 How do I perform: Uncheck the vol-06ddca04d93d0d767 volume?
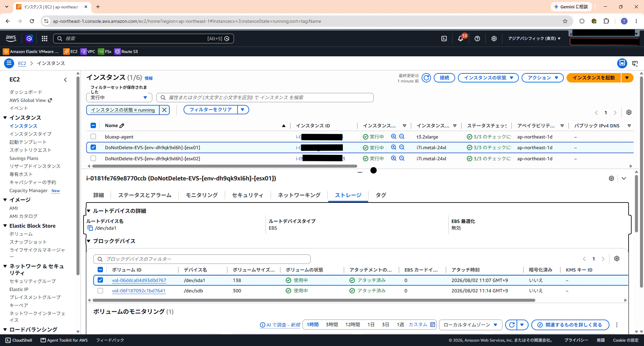click(100, 280)
